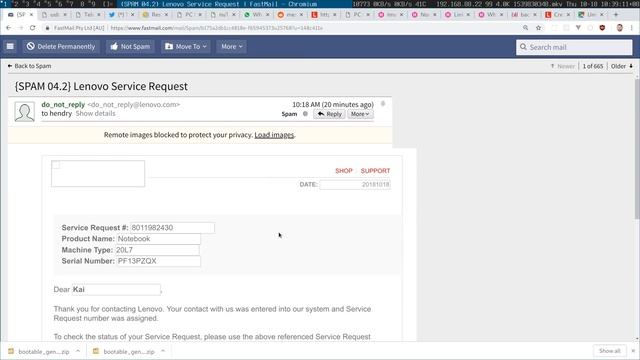The width and height of the screenshot is (640, 360).
Task: Click sender avatar placeholder
Action: (24, 111)
